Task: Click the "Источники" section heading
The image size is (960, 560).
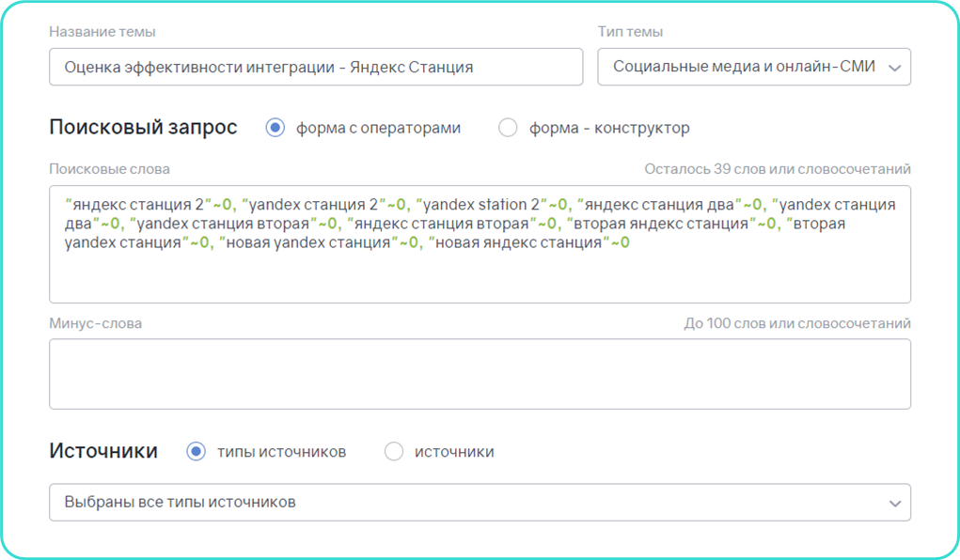Action: pyautogui.click(x=103, y=451)
